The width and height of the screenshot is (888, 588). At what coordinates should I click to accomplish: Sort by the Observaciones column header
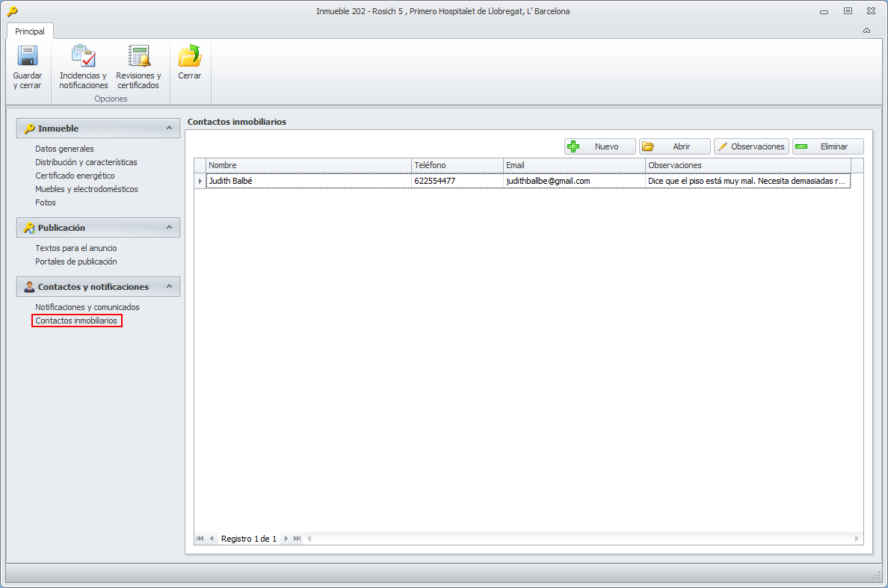pyautogui.click(x=748, y=165)
